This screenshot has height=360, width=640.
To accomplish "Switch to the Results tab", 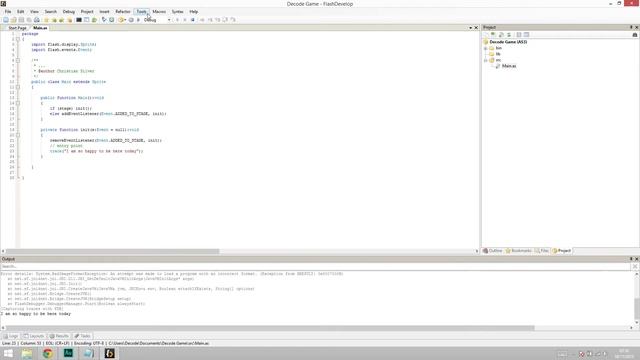I will [x=59, y=336].
